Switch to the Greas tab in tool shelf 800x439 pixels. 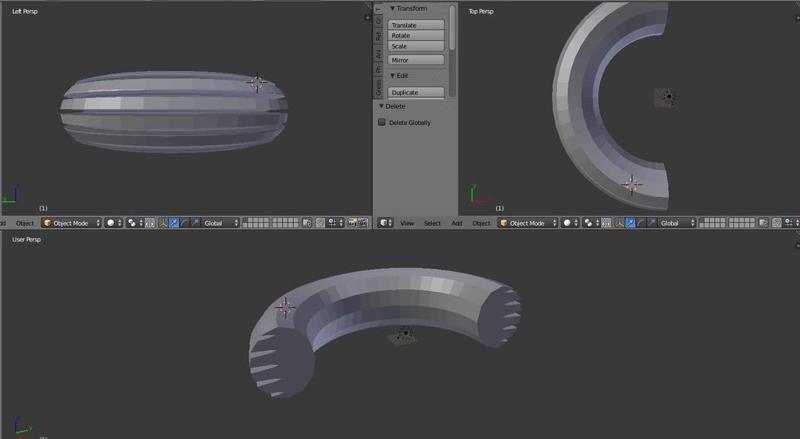pos(379,87)
